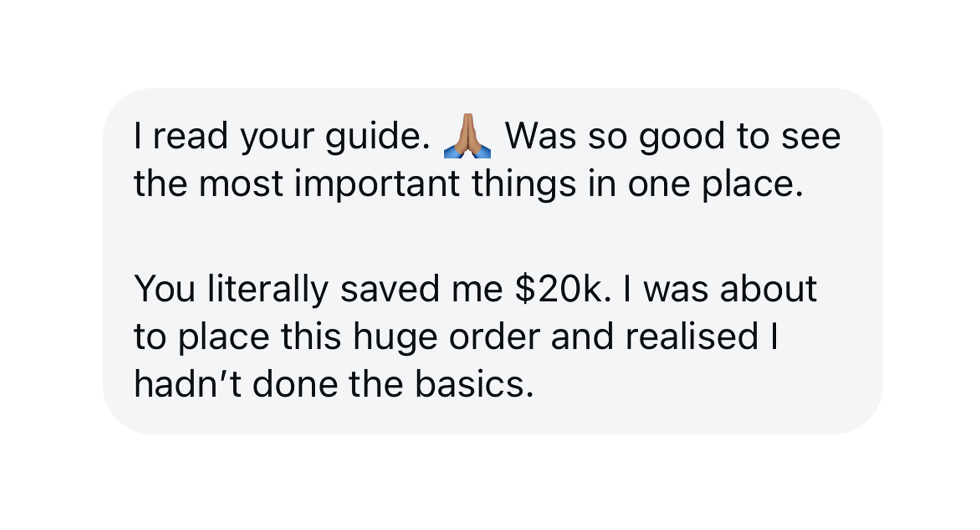Click the "$20k" amount in the message
The height and width of the screenshot is (530, 980).
[563, 289]
